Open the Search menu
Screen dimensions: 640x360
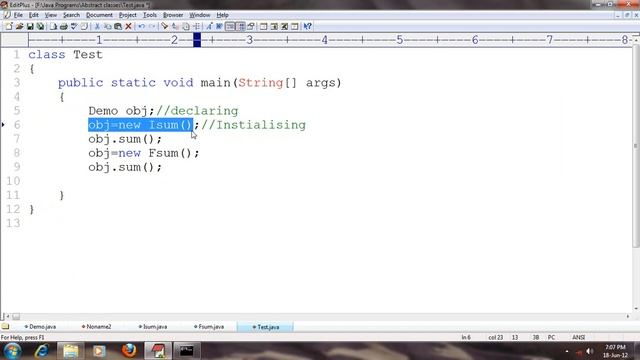(x=71, y=15)
